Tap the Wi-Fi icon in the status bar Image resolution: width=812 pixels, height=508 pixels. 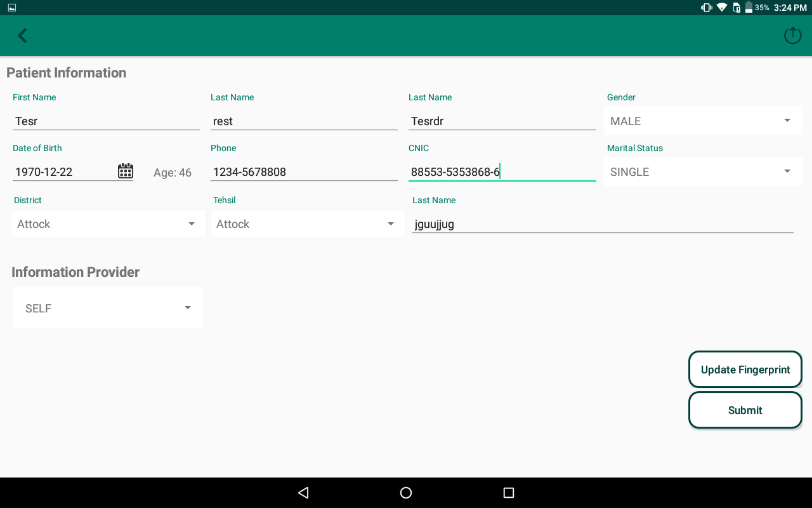[x=722, y=8]
